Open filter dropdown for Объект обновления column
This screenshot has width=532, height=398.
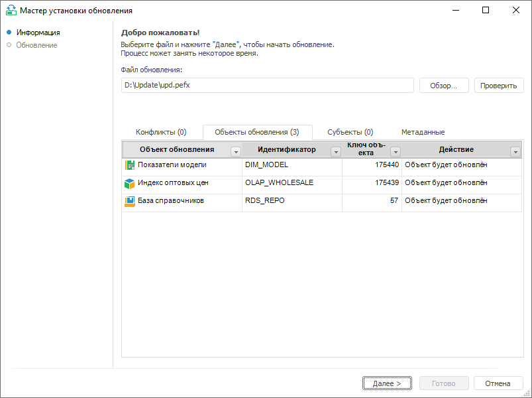tap(235, 151)
